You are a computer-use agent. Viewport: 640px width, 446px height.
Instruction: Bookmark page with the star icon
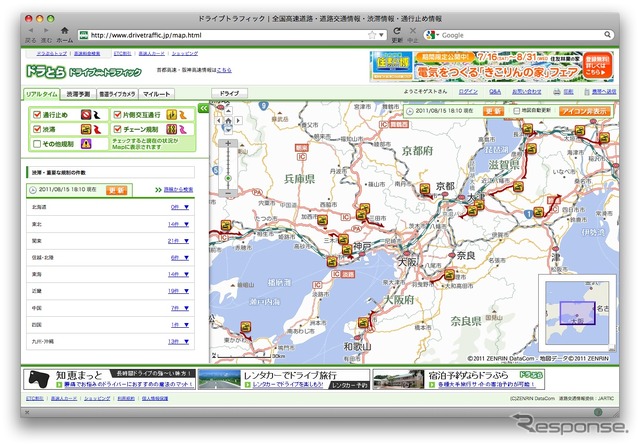tap(372, 35)
